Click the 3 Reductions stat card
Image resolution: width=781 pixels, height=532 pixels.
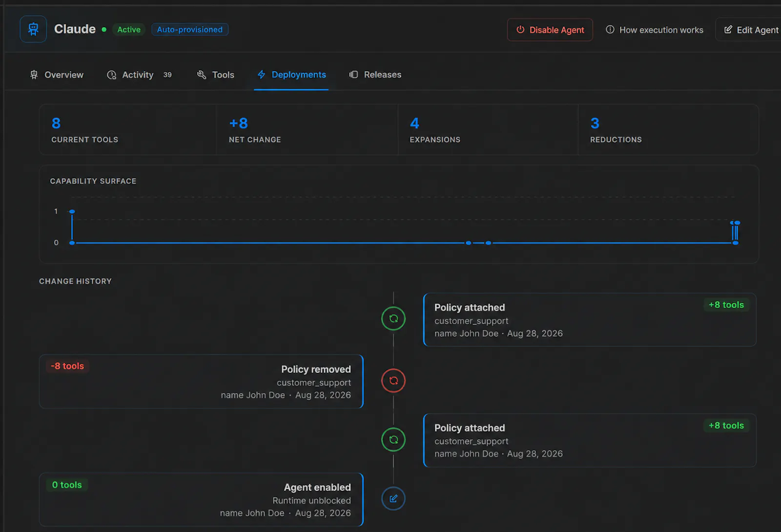(x=668, y=130)
